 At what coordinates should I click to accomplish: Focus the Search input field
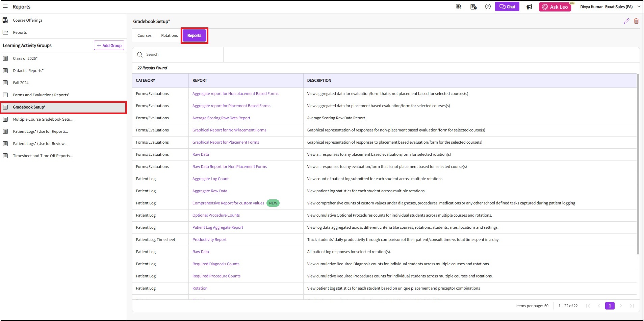[178, 55]
